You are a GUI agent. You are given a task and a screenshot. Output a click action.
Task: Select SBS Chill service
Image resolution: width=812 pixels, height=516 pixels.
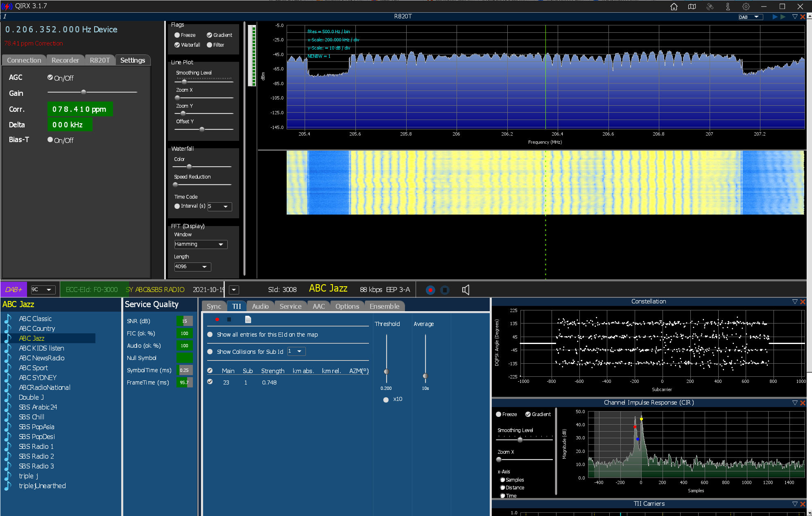(x=32, y=417)
